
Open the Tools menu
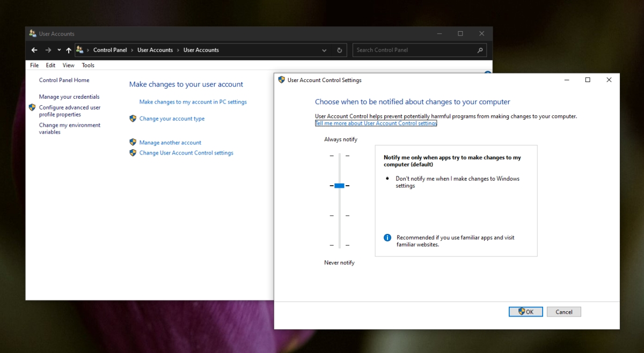[x=88, y=65]
